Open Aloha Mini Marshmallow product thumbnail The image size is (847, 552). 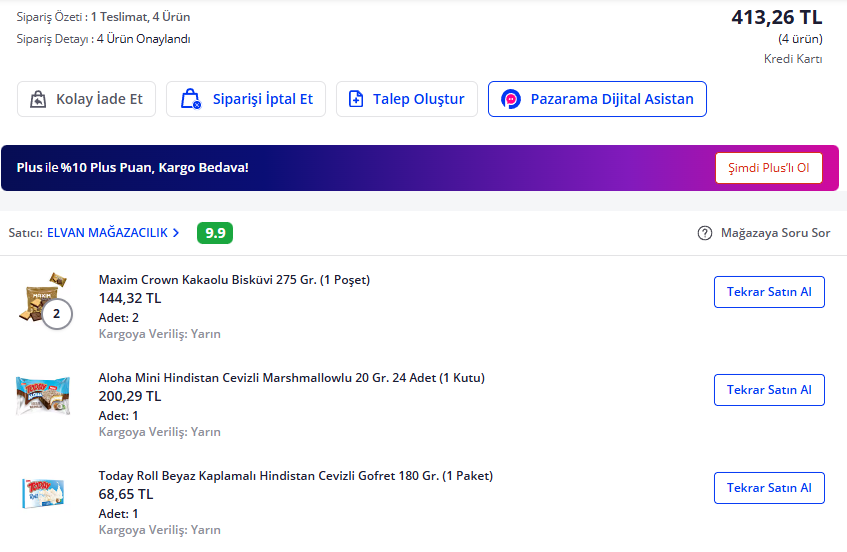coord(43,395)
